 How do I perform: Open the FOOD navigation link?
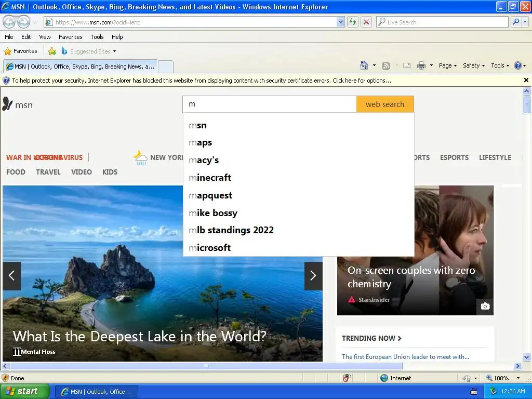pyautogui.click(x=16, y=172)
